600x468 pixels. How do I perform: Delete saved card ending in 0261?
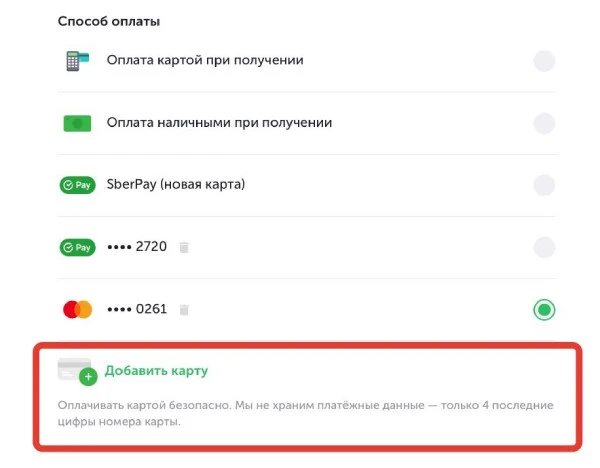184,310
